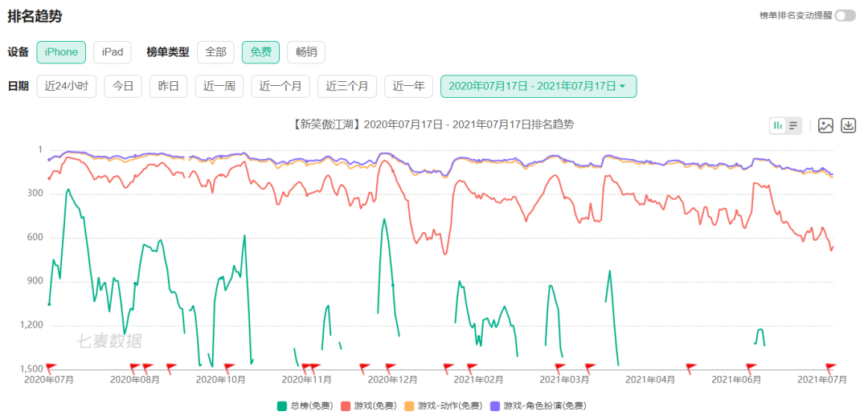The width and height of the screenshot is (868, 420).
Task: Select iPad device option
Action: coord(113,52)
